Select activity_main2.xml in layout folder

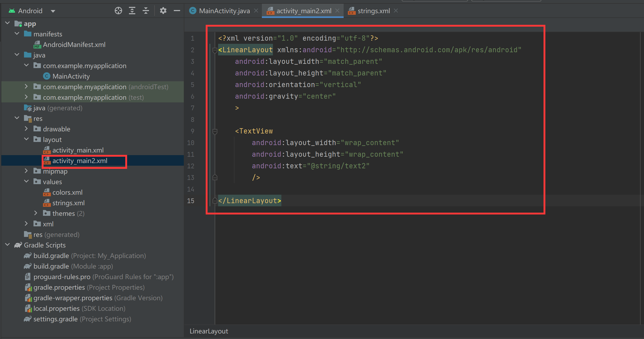pos(80,161)
